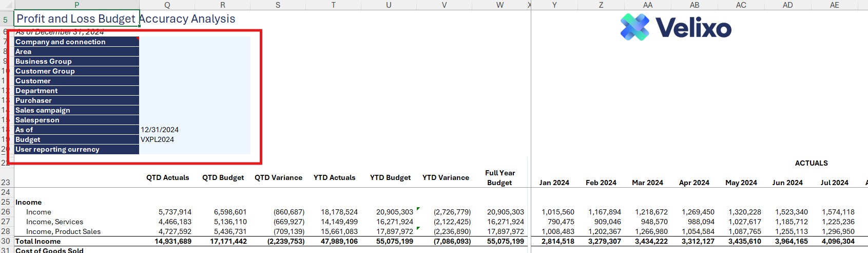This screenshot has width=868, height=253.
Task: Select the Total Income QTD Actuals value 14,931,689
Action: 173,241
